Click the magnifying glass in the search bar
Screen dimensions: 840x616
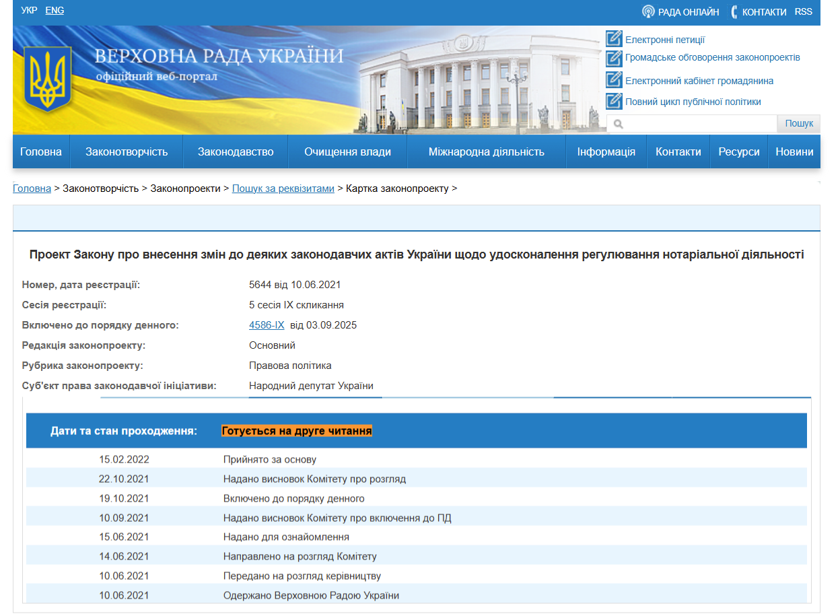click(618, 123)
